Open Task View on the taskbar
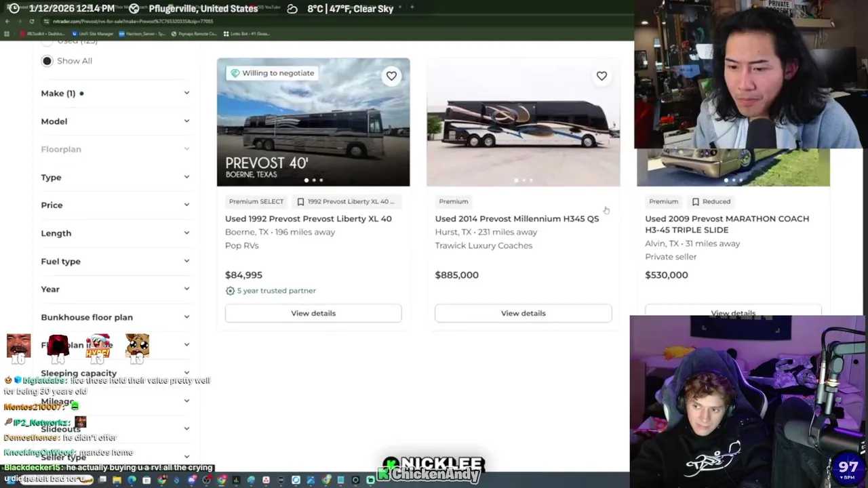This screenshot has height=488, width=868. click(102, 479)
